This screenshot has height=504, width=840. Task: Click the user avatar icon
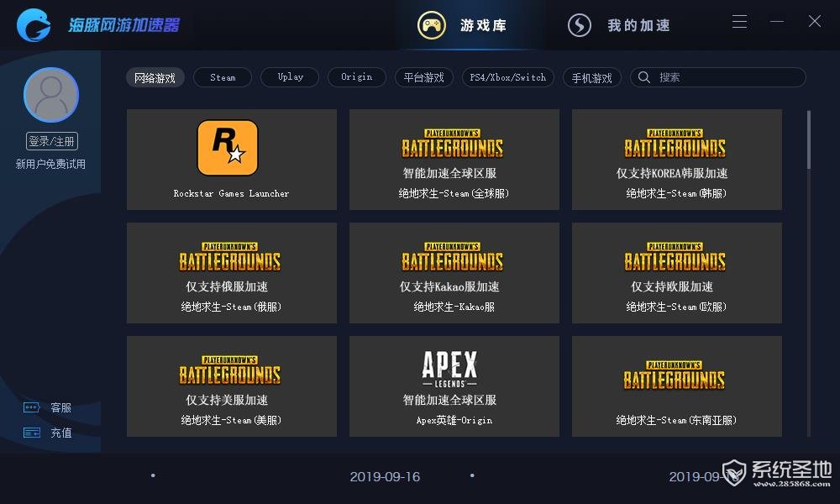51,95
